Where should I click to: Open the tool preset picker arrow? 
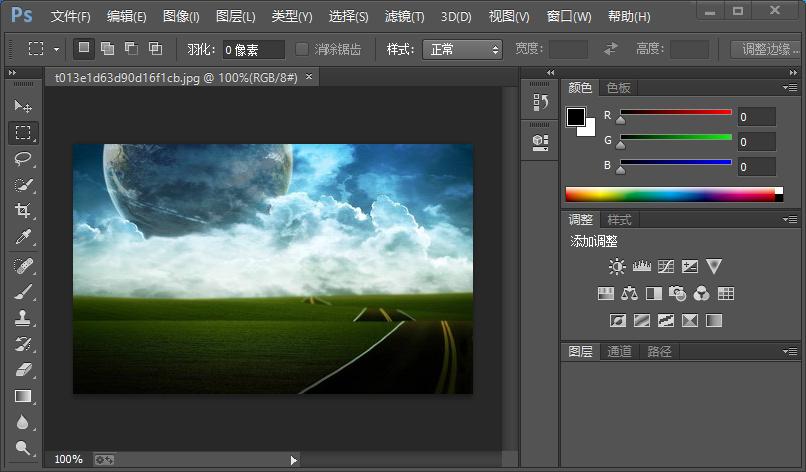[56, 49]
